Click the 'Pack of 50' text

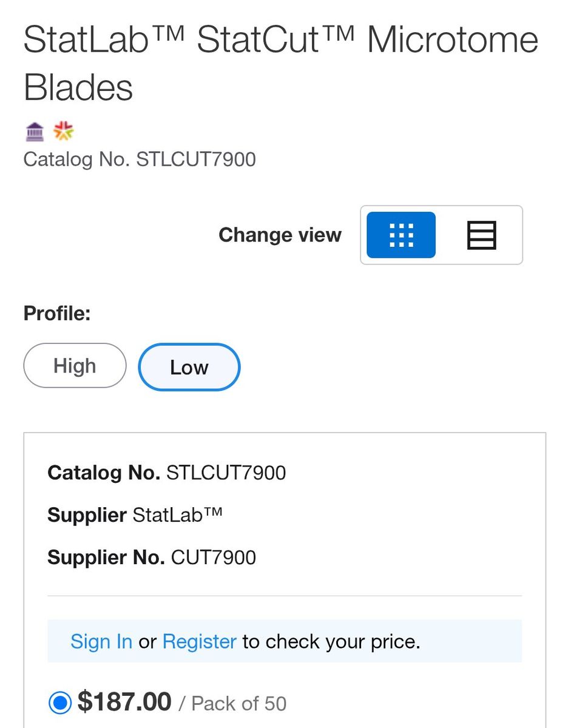click(x=238, y=704)
